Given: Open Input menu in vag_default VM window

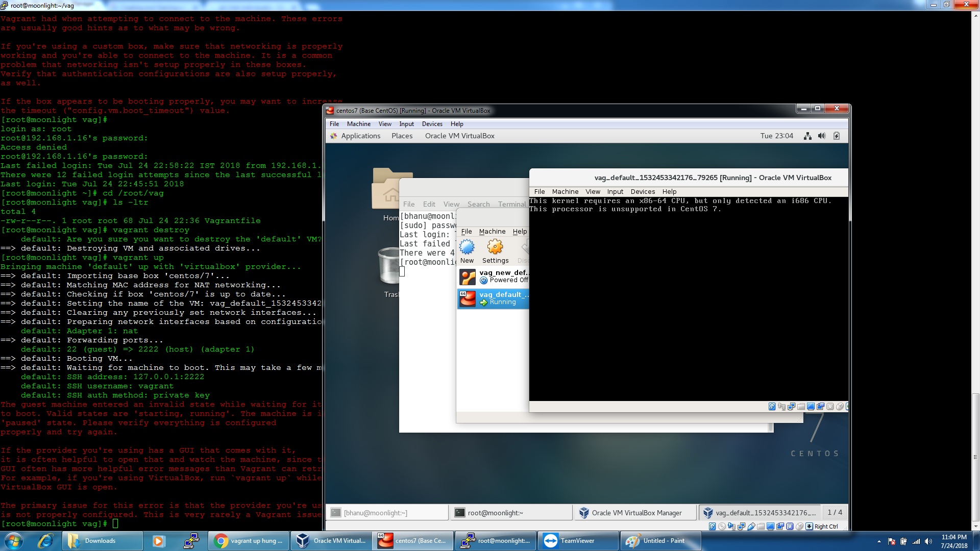Looking at the screenshot, I should pos(615,192).
